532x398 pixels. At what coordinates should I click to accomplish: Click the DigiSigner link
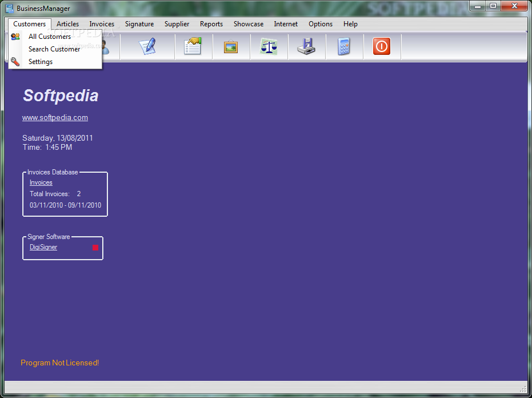click(43, 247)
